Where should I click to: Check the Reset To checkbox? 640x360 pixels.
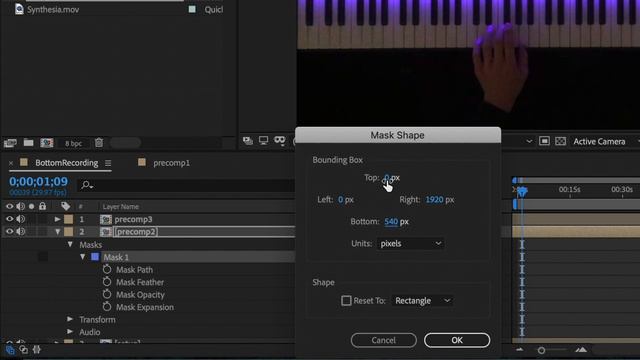[346, 301]
